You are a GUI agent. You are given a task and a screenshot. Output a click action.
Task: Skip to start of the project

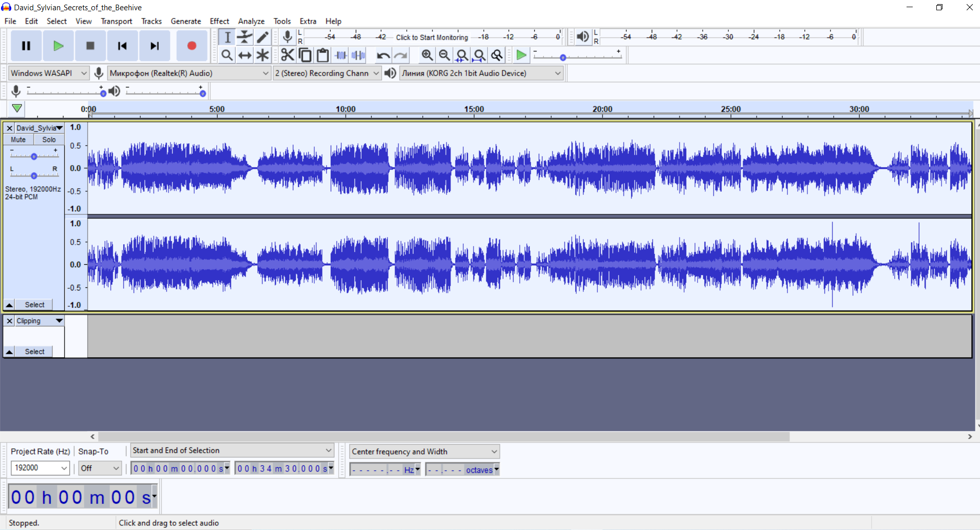click(122, 46)
